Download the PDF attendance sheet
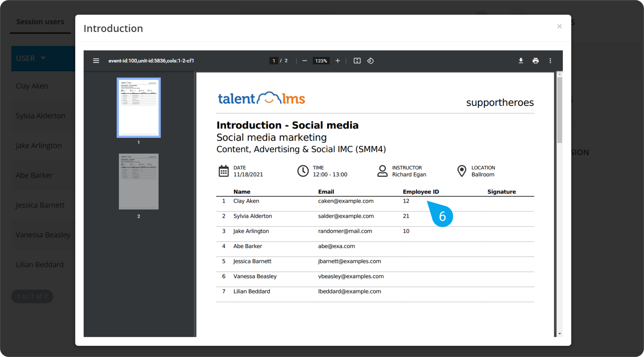644x357 pixels. [x=521, y=60]
